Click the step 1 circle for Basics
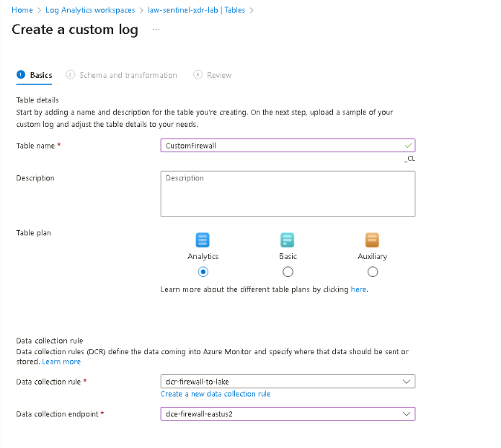The image size is (501, 448). coord(21,75)
